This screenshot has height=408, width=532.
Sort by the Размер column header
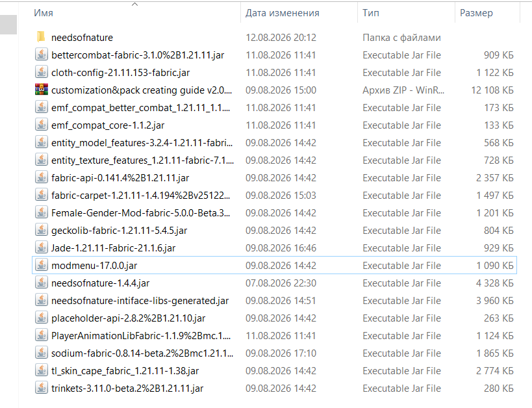click(x=476, y=13)
